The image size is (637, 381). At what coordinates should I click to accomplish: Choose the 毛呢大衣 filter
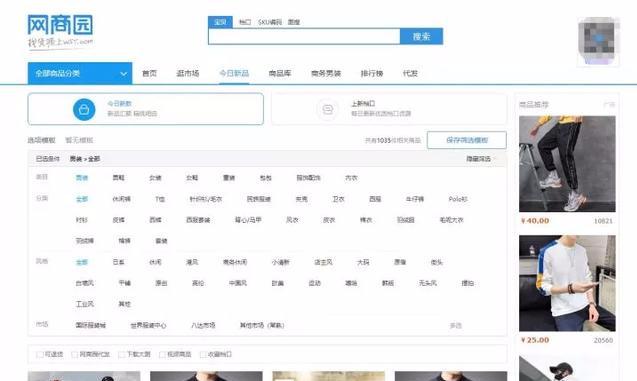(451, 220)
